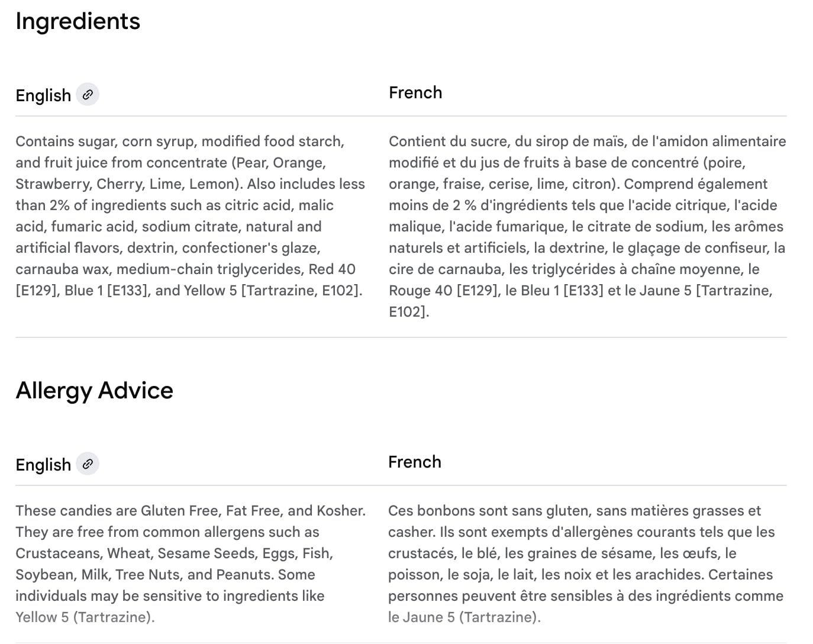This screenshot has width=813, height=644.
Task: Click the English allergy paragraph starting 'These candies'
Action: pyautogui.click(x=191, y=564)
